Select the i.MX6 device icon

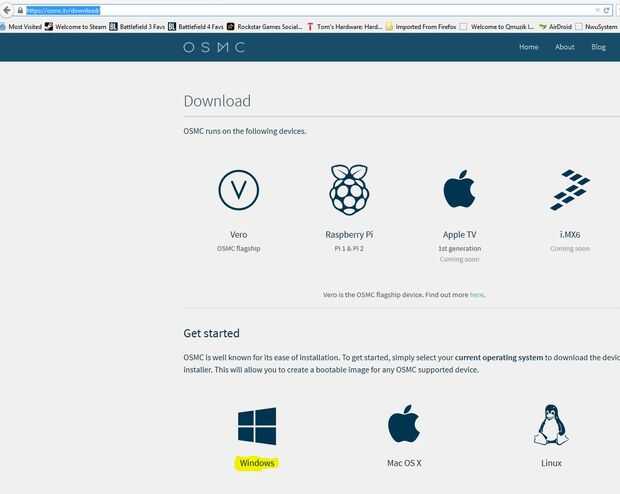tap(570, 190)
